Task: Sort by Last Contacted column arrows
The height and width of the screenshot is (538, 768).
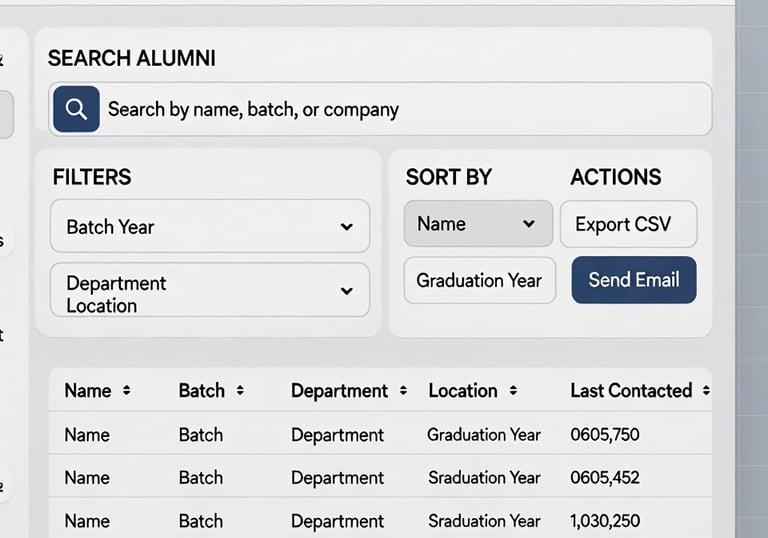Action: (x=706, y=391)
